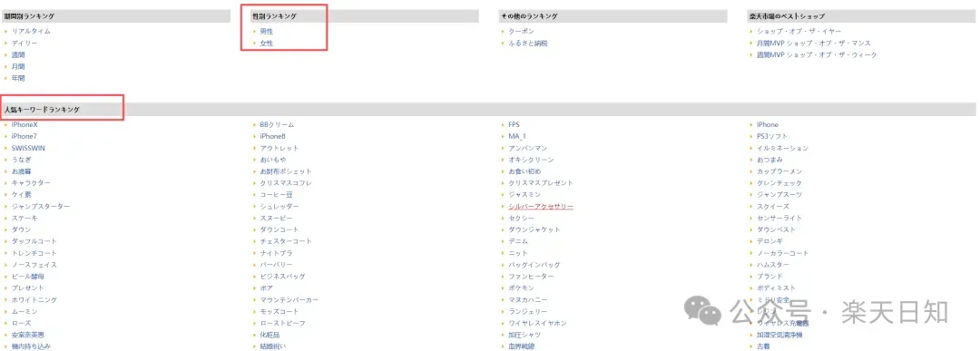Open ショップ・オブ・ザ・イヤー link

[x=799, y=31]
